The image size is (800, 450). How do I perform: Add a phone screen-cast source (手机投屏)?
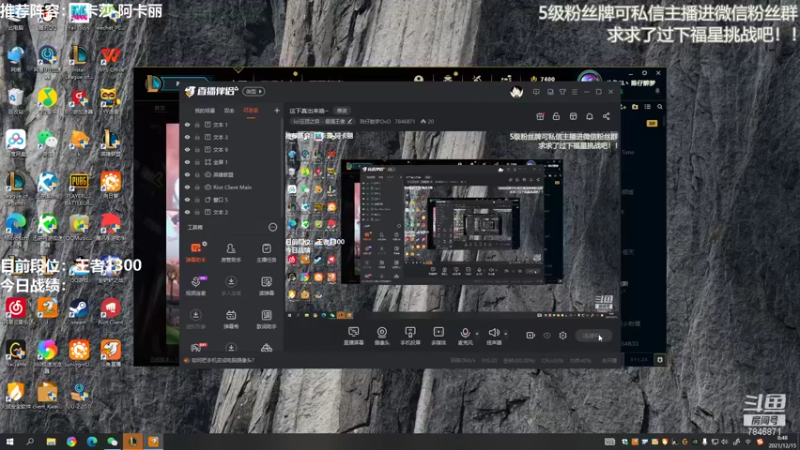point(410,336)
